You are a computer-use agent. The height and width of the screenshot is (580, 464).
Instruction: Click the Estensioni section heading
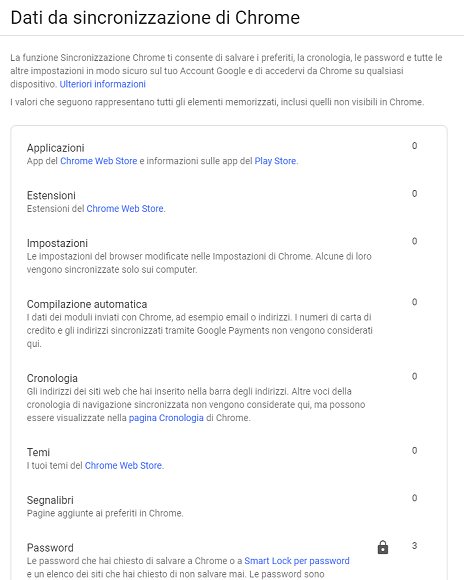51,195
